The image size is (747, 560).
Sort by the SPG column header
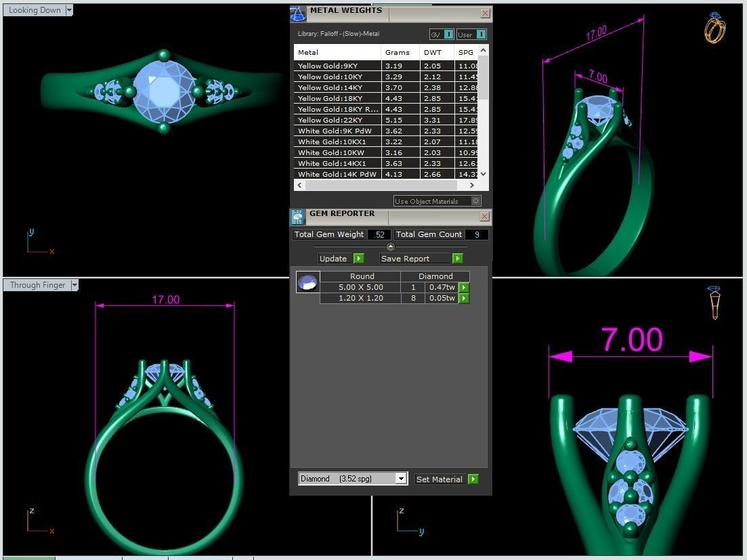pyautogui.click(x=466, y=52)
